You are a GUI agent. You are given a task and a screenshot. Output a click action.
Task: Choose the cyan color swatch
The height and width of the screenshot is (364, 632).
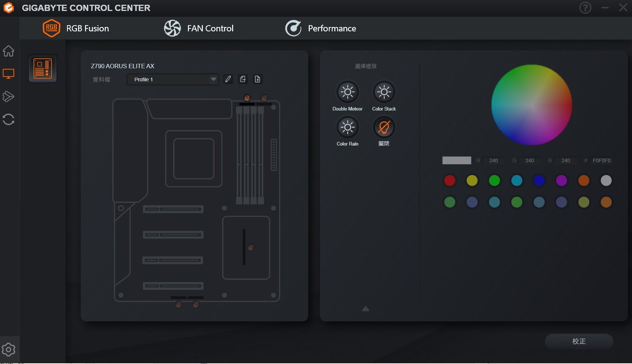tap(517, 181)
